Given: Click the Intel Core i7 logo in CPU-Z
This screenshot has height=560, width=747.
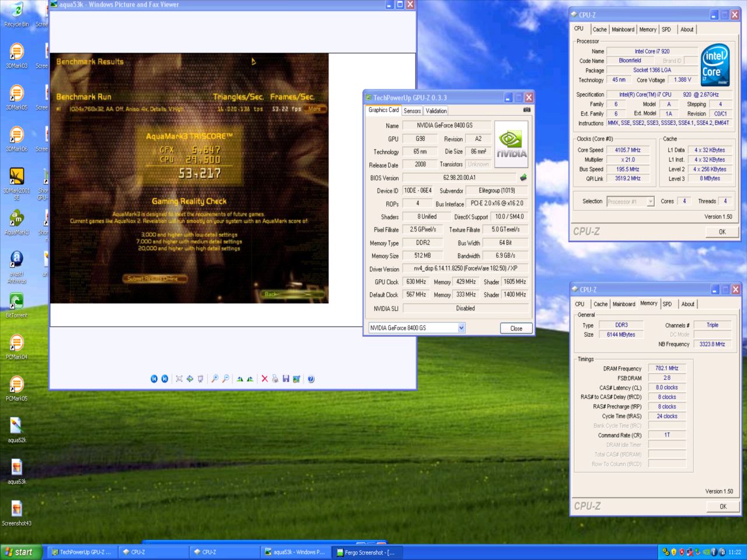Looking at the screenshot, I should click(x=715, y=65).
